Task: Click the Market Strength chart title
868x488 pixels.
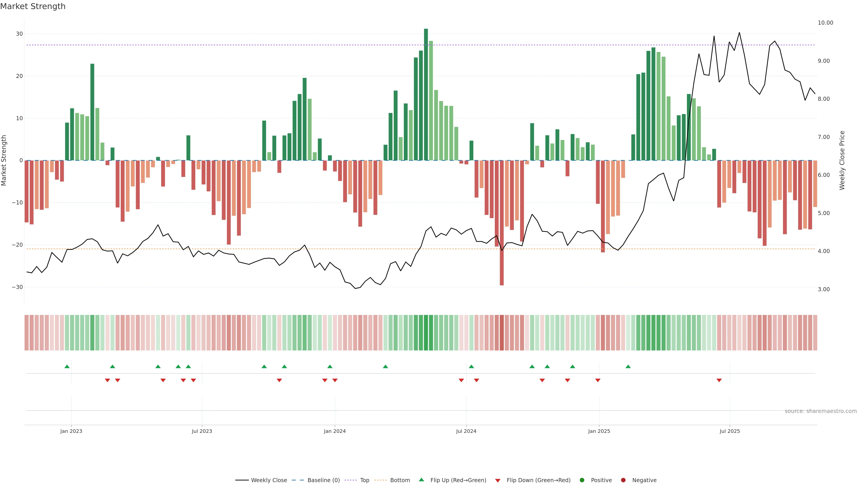Action: (x=33, y=6)
